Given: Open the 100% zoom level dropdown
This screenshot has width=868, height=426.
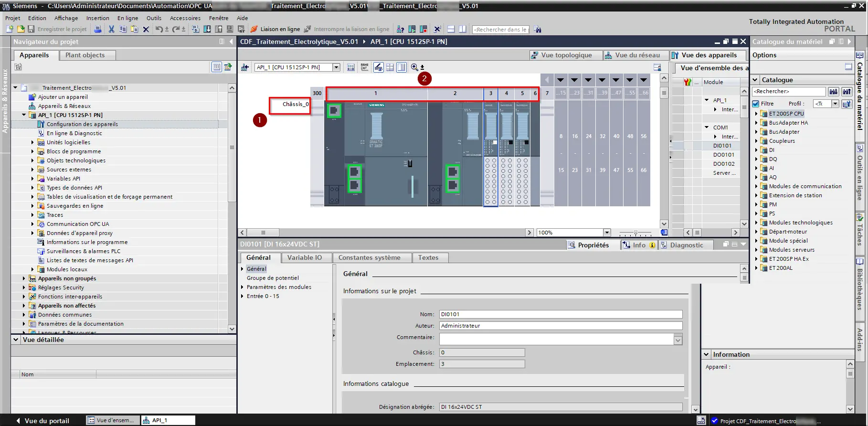Looking at the screenshot, I should (607, 233).
